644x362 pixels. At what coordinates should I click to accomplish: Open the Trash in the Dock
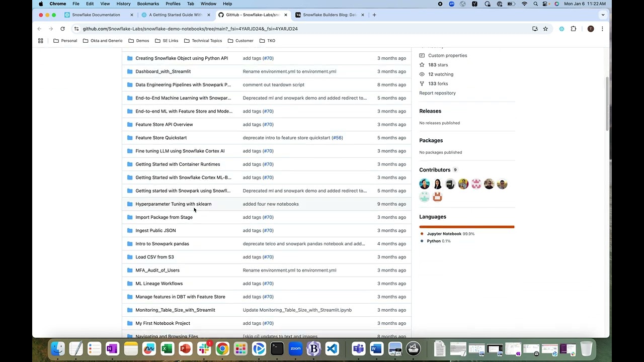(587, 348)
